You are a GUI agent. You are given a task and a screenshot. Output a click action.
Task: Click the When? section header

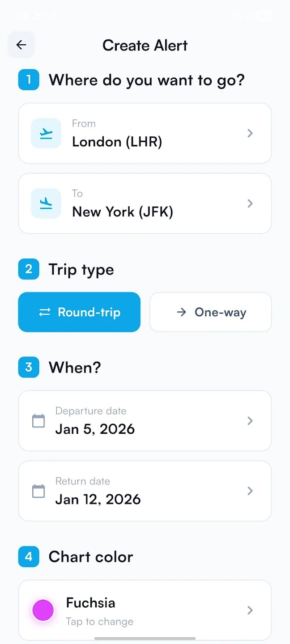pyautogui.click(x=74, y=367)
